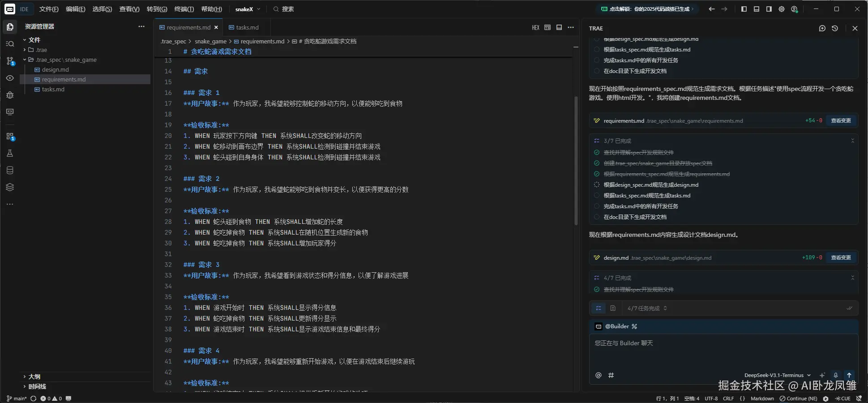Screen dimensions: 868x403
Task: Open the stacked layers view in activity bar
Action: pyautogui.click(x=10, y=187)
